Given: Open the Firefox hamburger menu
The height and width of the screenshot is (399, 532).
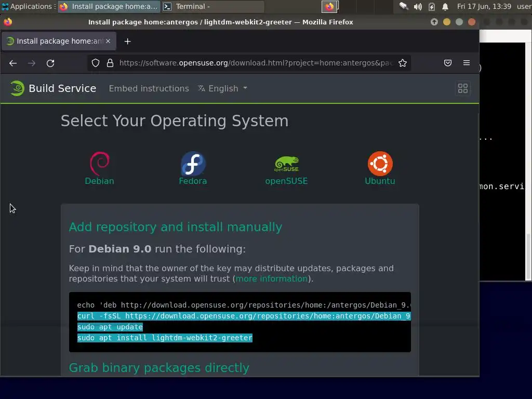Looking at the screenshot, I should pyautogui.click(x=467, y=63).
